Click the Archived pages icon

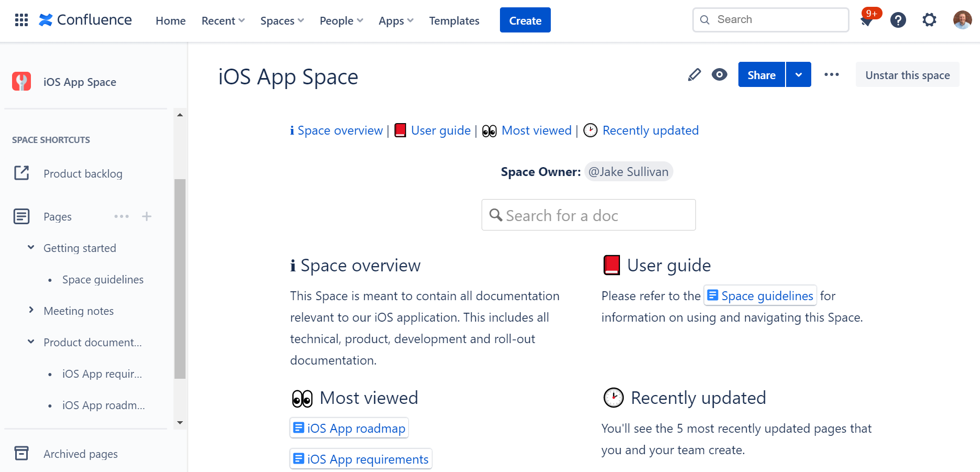(21, 453)
